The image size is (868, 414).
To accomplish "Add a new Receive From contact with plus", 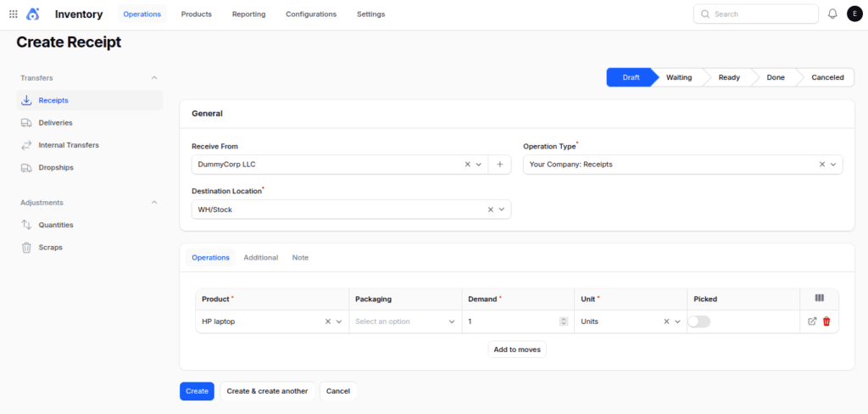I will click(499, 165).
